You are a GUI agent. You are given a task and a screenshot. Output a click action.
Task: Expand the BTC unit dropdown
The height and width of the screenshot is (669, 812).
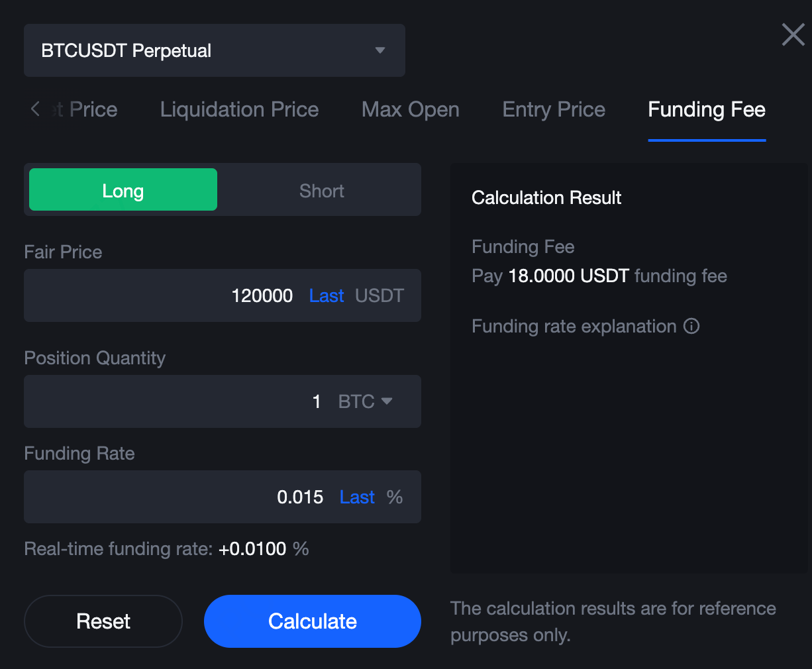click(x=366, y=401)
